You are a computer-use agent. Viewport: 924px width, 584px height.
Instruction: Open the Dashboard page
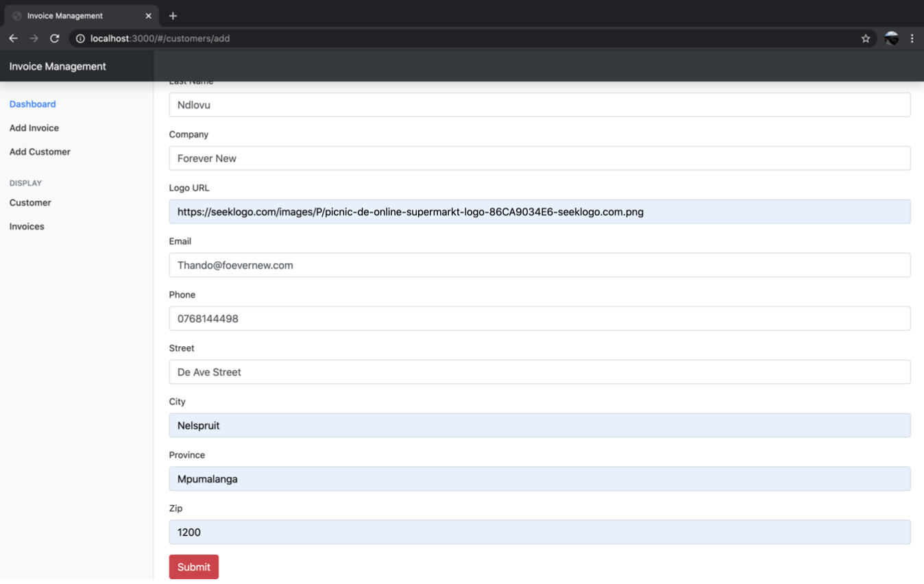pos(32,104)
